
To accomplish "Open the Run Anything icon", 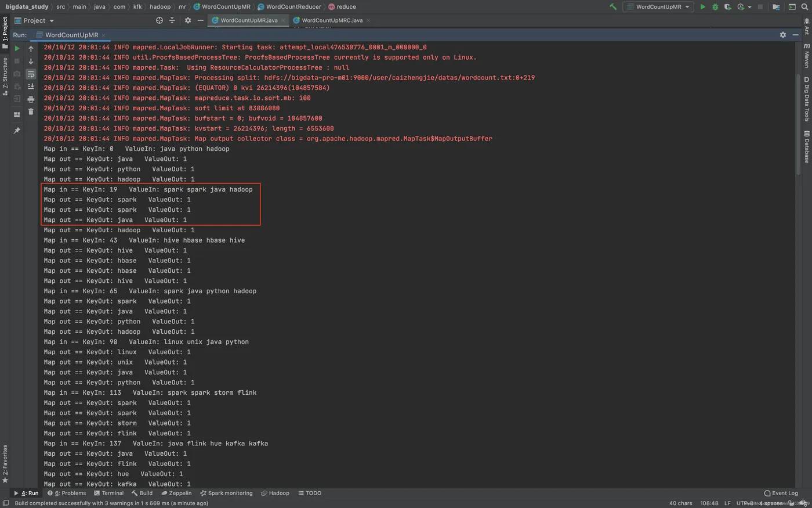I will [x=792, y=7].
